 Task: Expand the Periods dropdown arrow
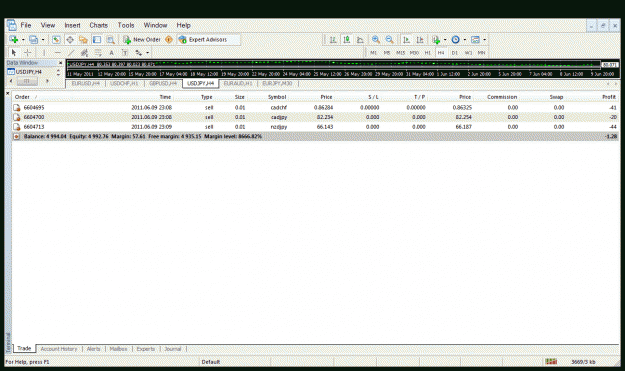click(465, 40)
